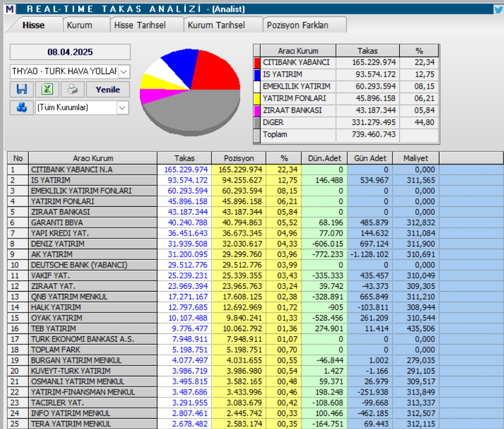Select the Pozisyon Farkları tab

[x=298, y=25]
